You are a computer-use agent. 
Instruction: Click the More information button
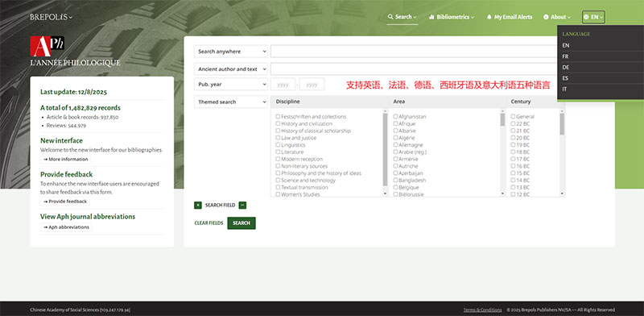coord(66,160)
